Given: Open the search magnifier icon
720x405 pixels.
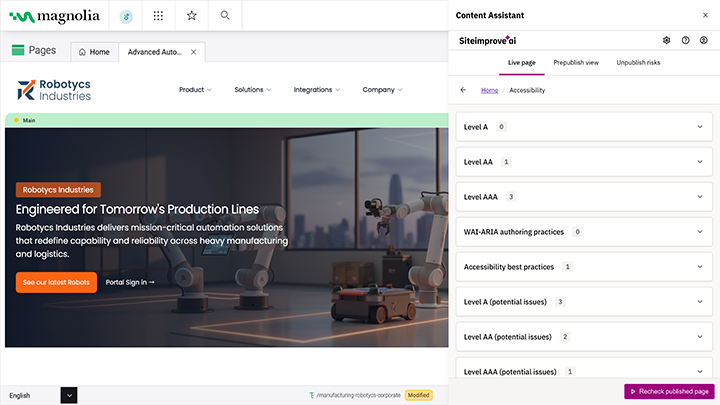Looking at the screenshot, I should click(225, 16).
